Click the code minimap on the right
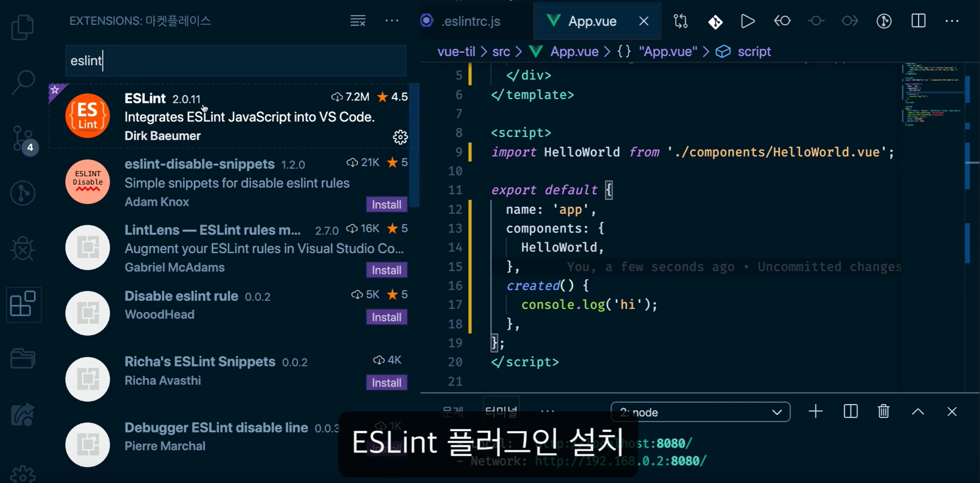980x483 pixels. (933, 94)
